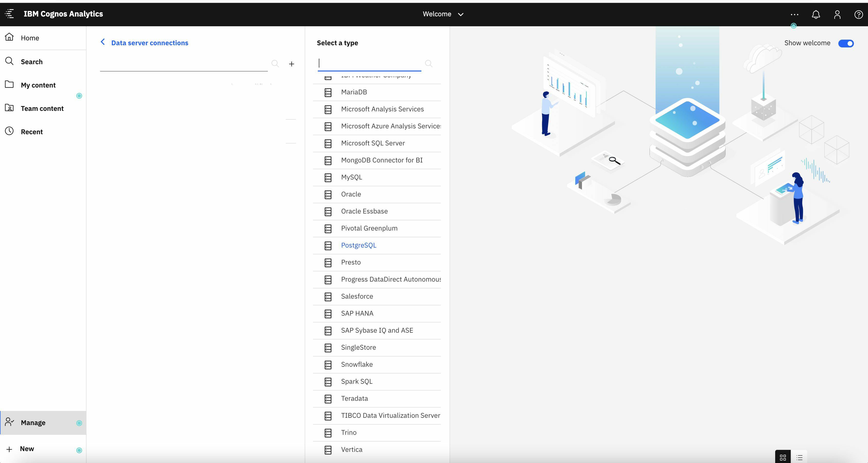
Task: Expand the Welcome dropdown chevron
Action: pyautogui.click(x=461, y=14)
